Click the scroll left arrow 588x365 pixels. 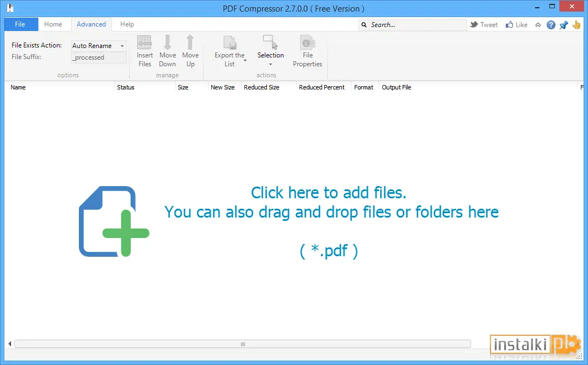[x=9, y=343]
